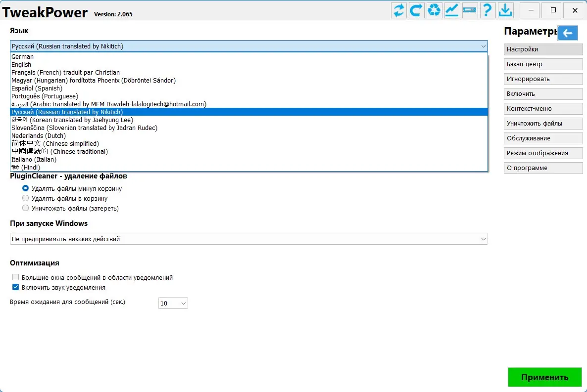The image size is (587, 392).
Task: Select Français (French) language option
Action: click(x=248, y=72)
